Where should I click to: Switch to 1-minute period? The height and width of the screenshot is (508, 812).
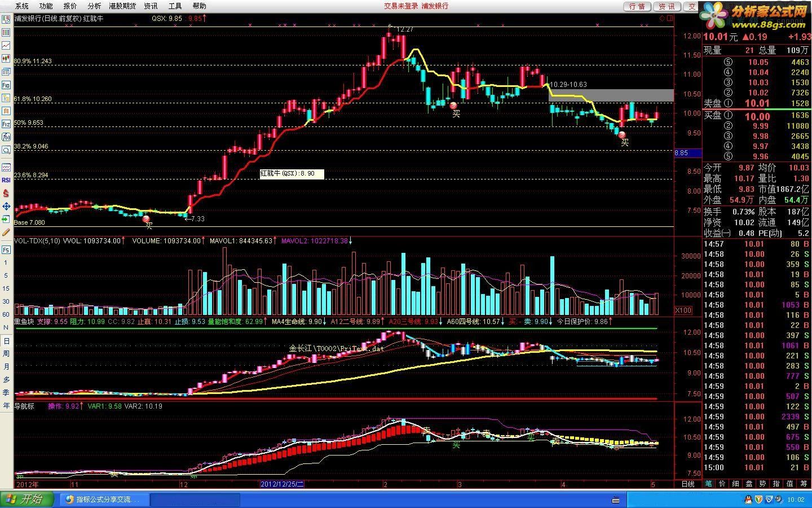(x=6, y=262)
